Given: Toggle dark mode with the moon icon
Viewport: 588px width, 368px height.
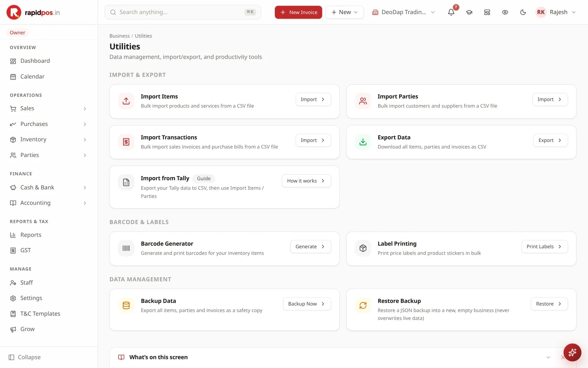Looking at the screenshot, I should [x=523, y=12].
